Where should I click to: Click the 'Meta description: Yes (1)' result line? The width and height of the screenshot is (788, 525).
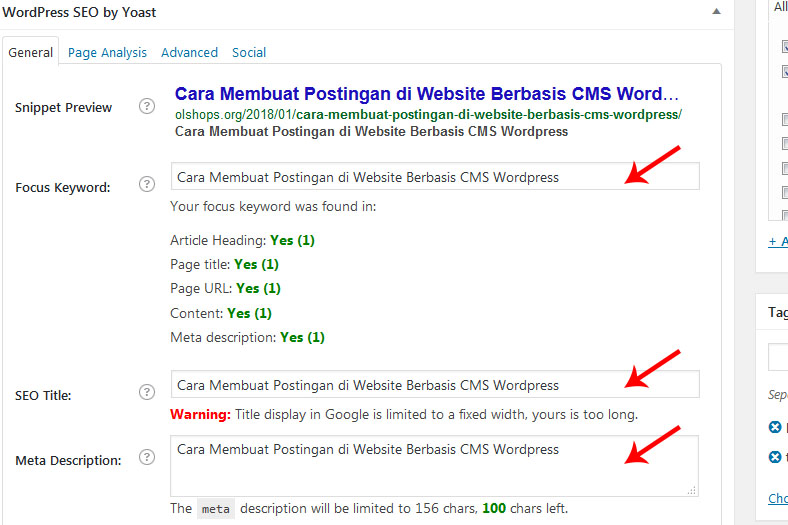pyautogui.click(x=247, y=337)
